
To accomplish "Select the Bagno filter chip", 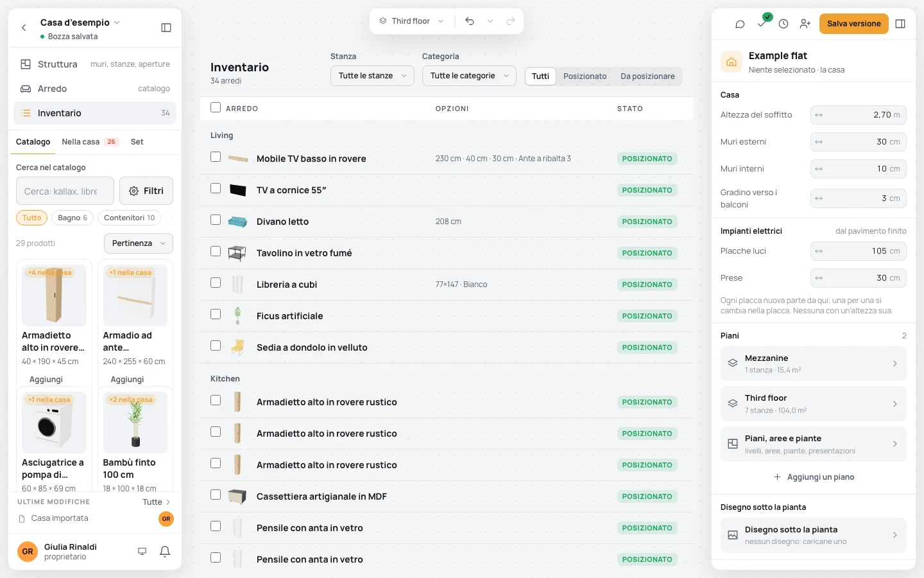I will [x=73, y=218].
